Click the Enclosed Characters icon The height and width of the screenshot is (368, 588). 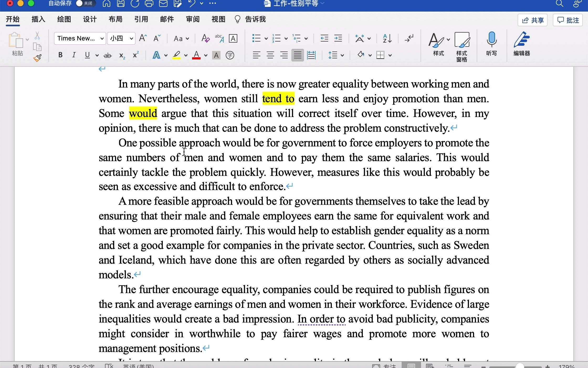pyautogui.click(x=230, y=55)
